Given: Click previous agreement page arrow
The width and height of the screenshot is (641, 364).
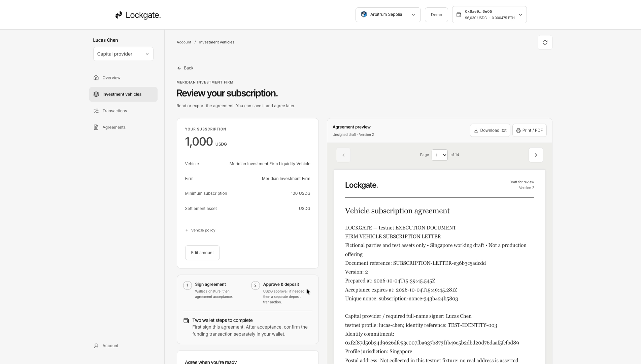Looking at the screenshot, I should (343, 155).
